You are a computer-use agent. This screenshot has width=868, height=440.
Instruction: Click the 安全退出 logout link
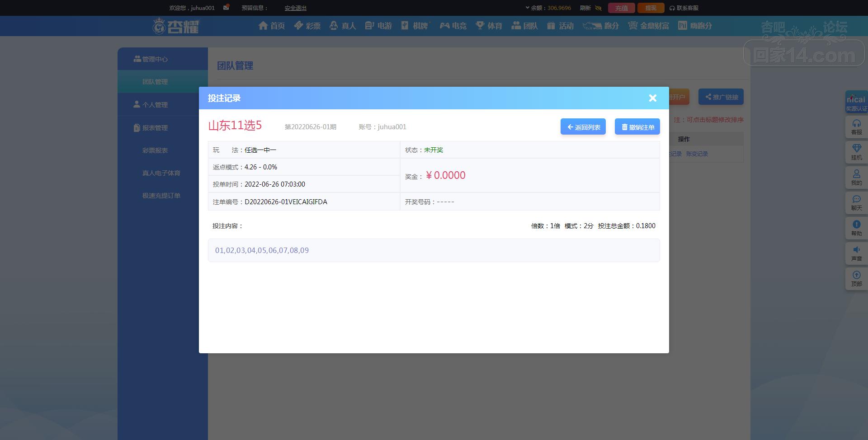click(x=296, y=8)
